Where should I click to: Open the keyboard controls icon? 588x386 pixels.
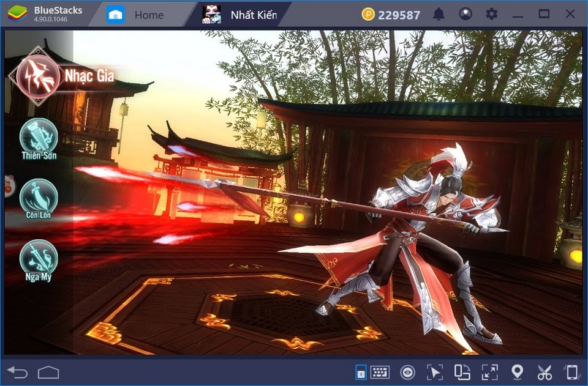380,373
